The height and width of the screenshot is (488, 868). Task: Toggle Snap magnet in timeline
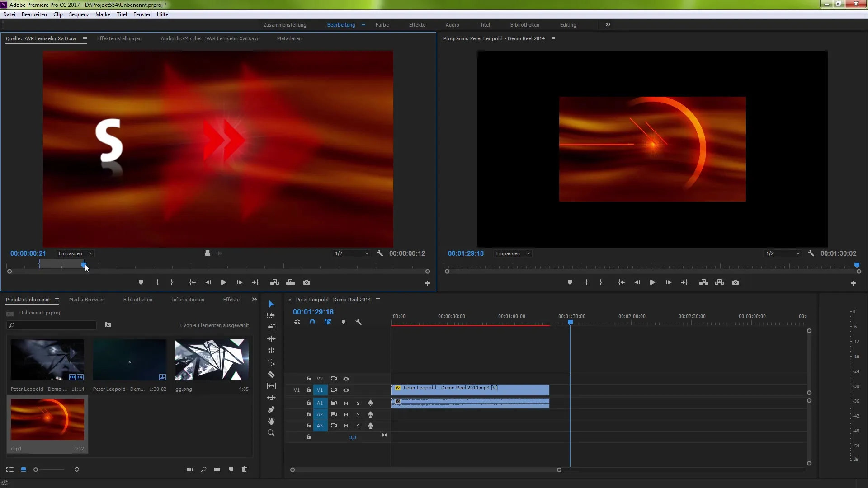[312, 322]
